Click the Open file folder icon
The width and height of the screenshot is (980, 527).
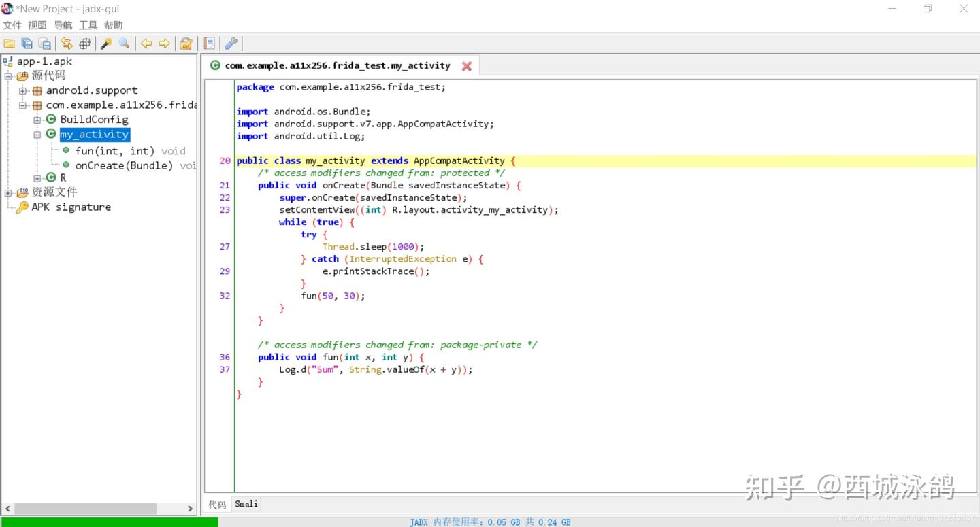[x=10, y=44]
